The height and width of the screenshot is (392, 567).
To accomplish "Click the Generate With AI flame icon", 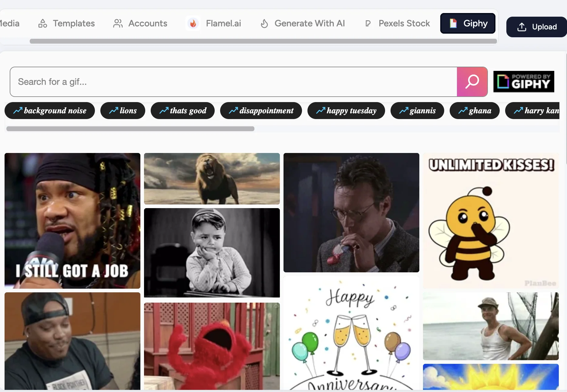I will [264, 23].
